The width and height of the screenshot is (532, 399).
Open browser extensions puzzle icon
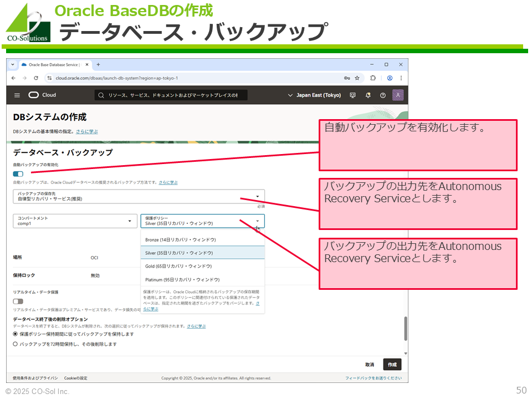[x=373, y=78]
